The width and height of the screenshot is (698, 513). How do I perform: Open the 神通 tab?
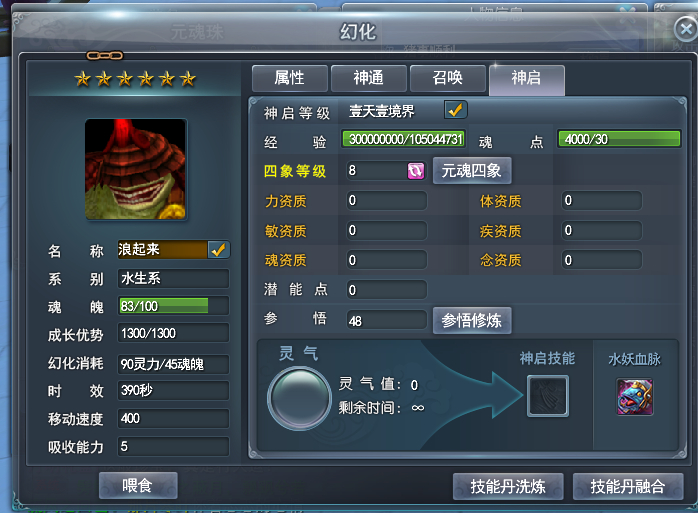[369, 78]
